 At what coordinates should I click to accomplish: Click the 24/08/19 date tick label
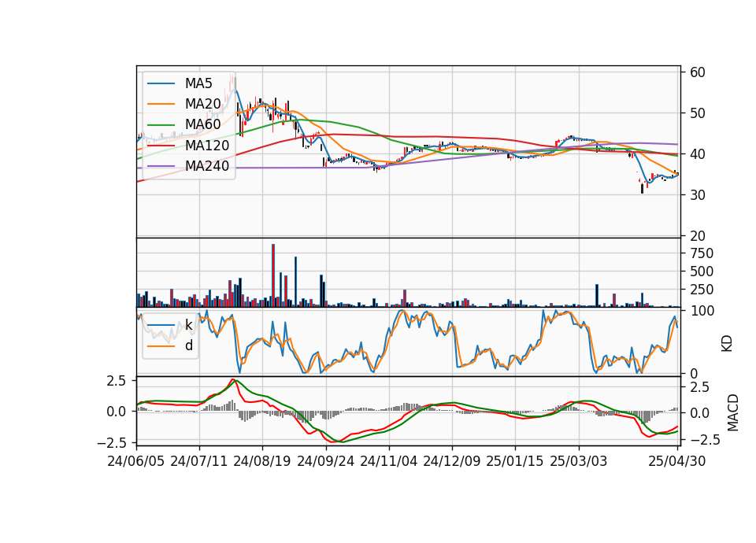coord(262,461)
